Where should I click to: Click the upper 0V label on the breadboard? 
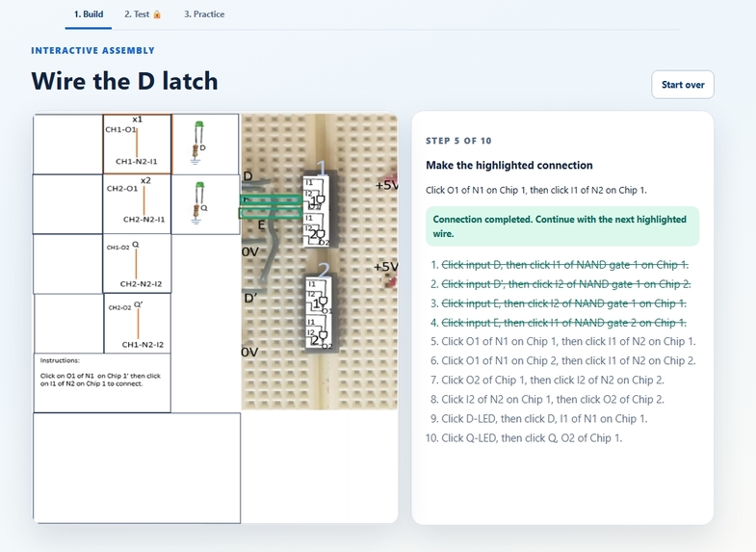[x=250, y=251]
